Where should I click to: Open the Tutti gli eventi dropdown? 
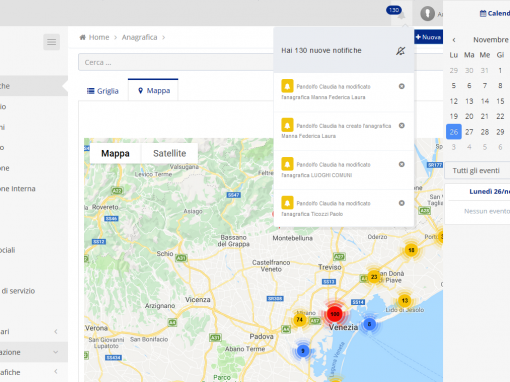477,171
